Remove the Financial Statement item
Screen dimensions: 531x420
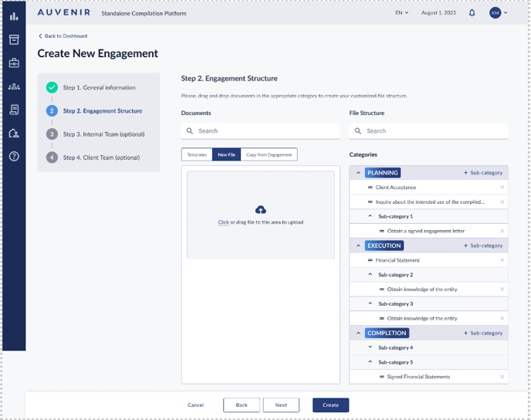[x=502, y=260]
